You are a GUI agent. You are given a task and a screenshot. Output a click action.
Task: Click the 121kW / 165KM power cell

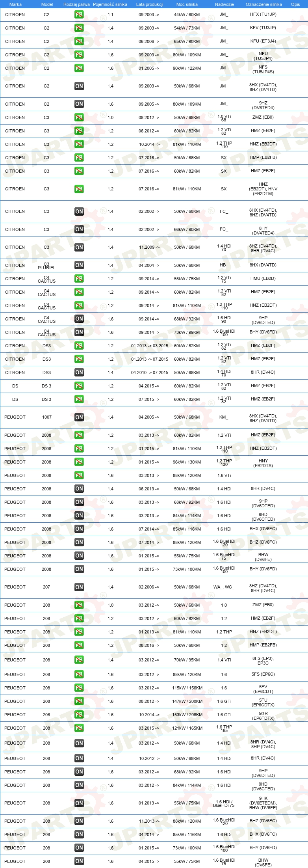[187, 728]
